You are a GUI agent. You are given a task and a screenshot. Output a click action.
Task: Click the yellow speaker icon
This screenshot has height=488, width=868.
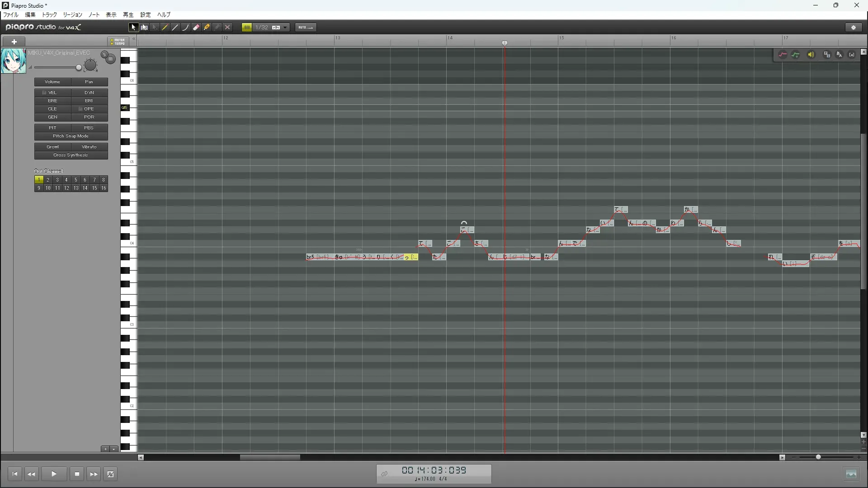pyautogui.click(x=811, y=55)
